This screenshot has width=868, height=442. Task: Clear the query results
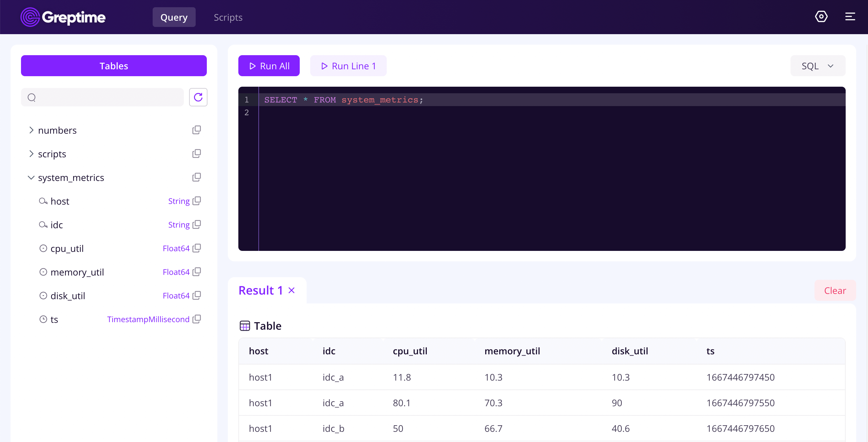click(x=835, y=290)
